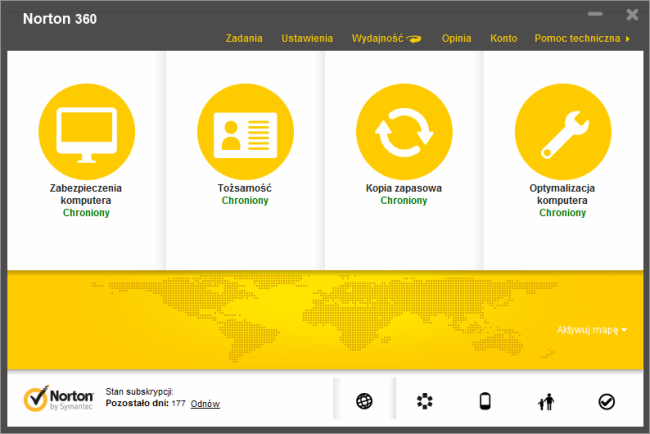
Task: Click the Wydajność flip arrow icon
Action: (414, 39)
